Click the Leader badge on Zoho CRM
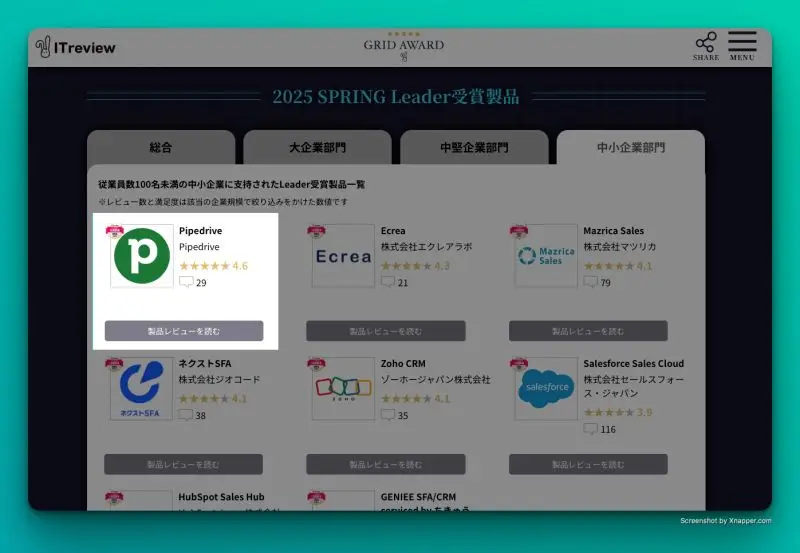The height and width of the screenshot is (553, 800). tap(316, 364)
